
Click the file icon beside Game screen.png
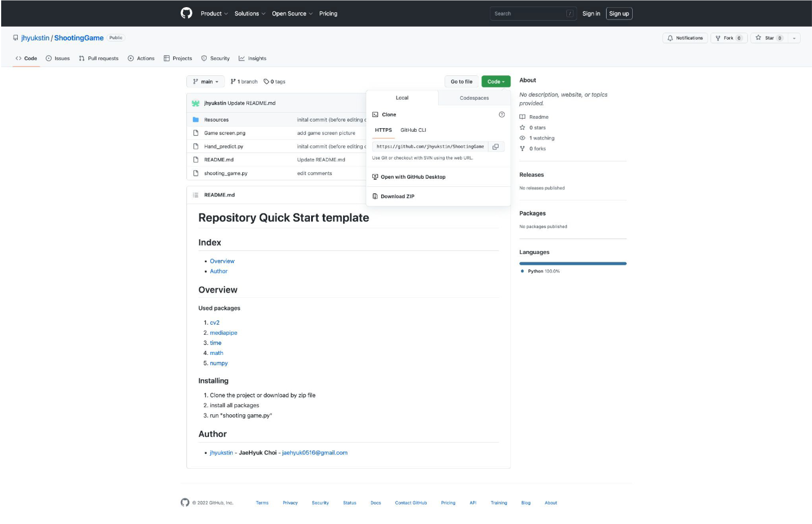click(195, 133)
